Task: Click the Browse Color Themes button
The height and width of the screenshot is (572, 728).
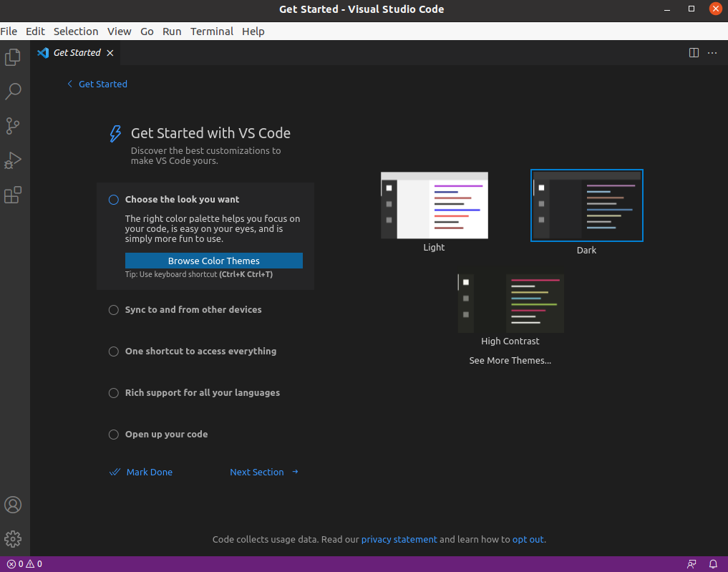Action: pos(213,261)
